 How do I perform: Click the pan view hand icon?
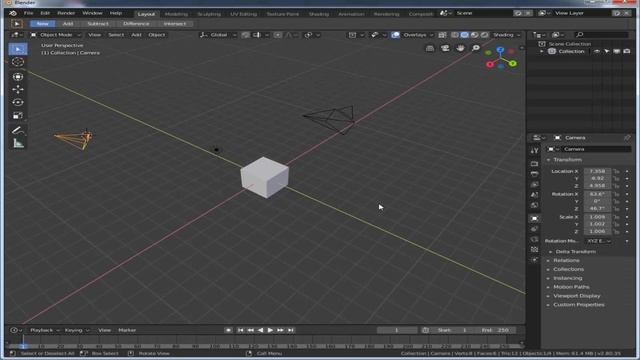tap(460, 48)
